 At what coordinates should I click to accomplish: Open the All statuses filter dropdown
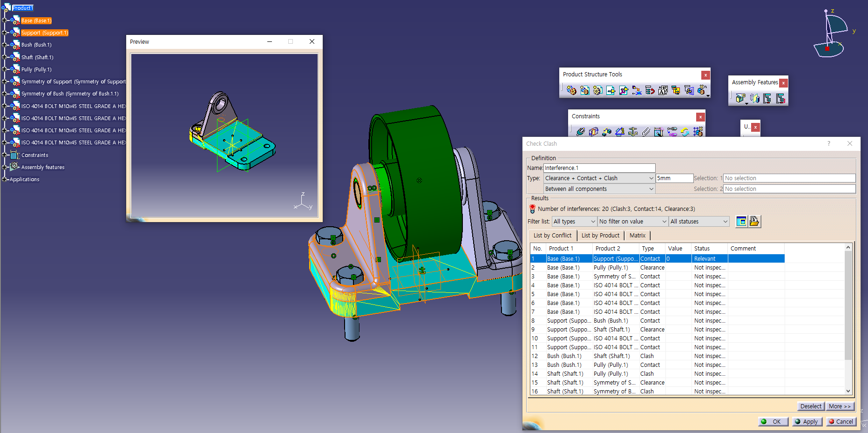pos(699,222)
